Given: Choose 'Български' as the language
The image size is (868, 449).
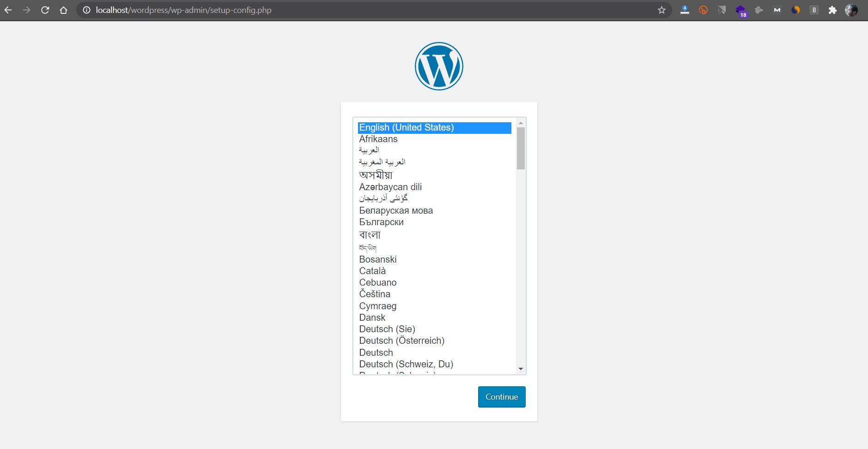Looking at the screenshot, I should pyautogui.click(x=435, y=222).
